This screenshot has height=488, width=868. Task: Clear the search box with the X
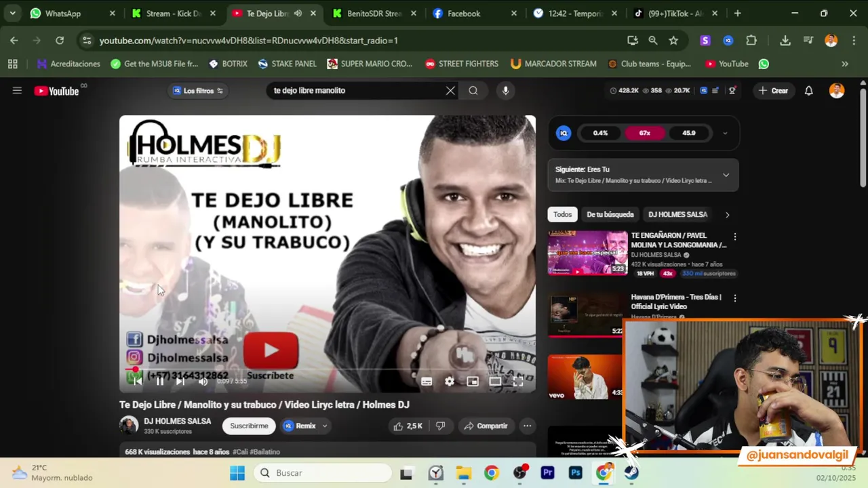[x=450, y=91]
